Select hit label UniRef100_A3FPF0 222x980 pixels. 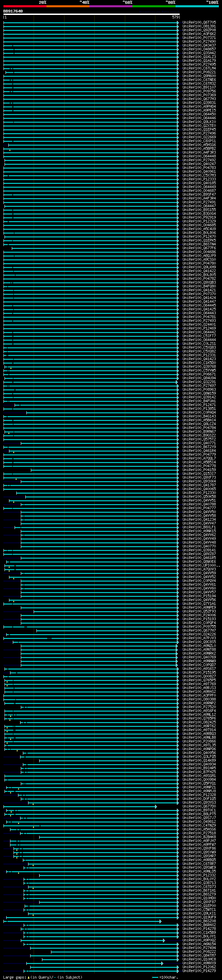coord(199,695)
